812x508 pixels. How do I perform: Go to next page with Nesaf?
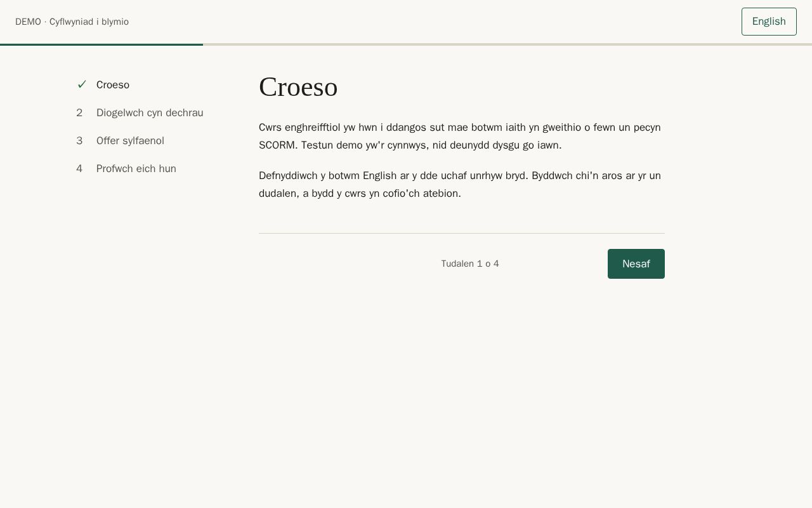[x=636, y=264]
